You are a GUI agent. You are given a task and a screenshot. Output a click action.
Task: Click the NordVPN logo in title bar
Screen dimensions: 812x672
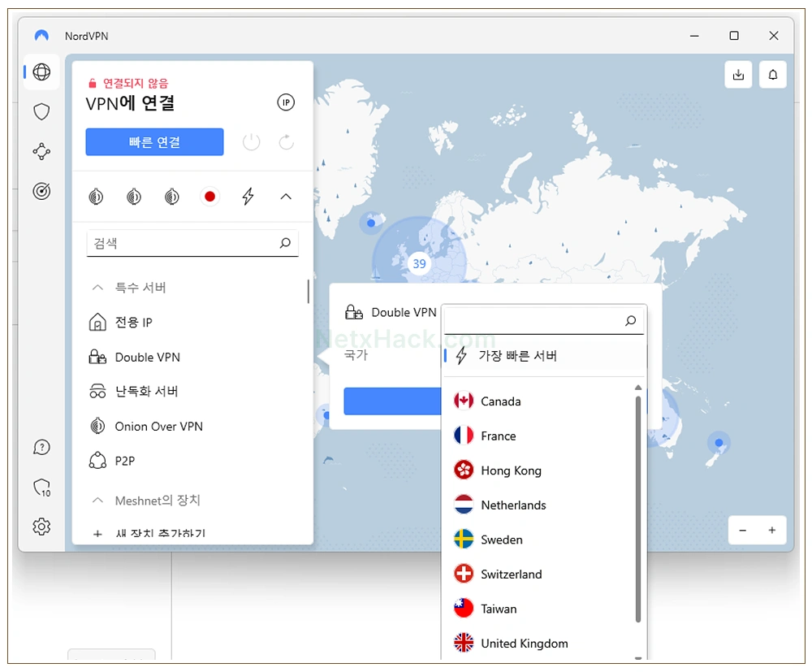41,36
